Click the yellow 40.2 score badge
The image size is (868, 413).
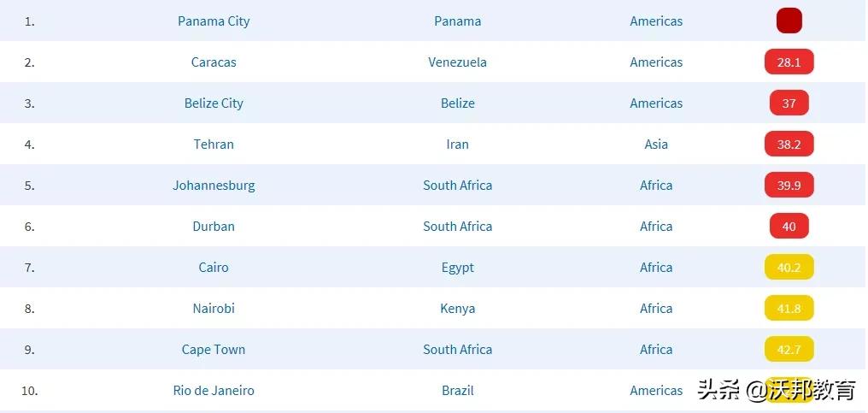[x=789, y=268]
